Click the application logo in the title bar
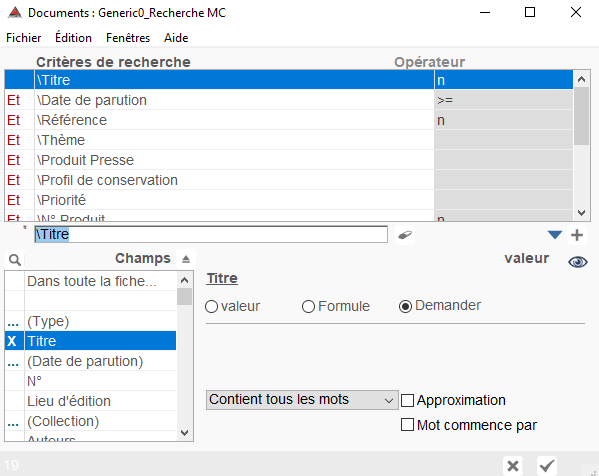599x476 pixels. click(x=15, y=13)
